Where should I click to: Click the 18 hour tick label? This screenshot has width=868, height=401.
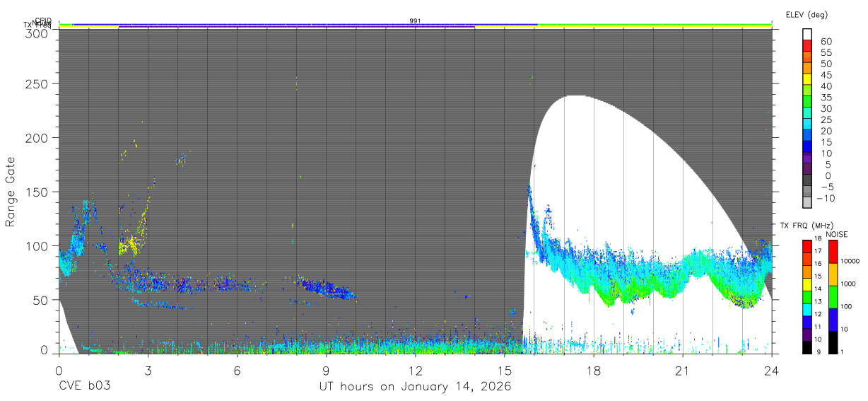pyautogui.click(x=594, y=371)
